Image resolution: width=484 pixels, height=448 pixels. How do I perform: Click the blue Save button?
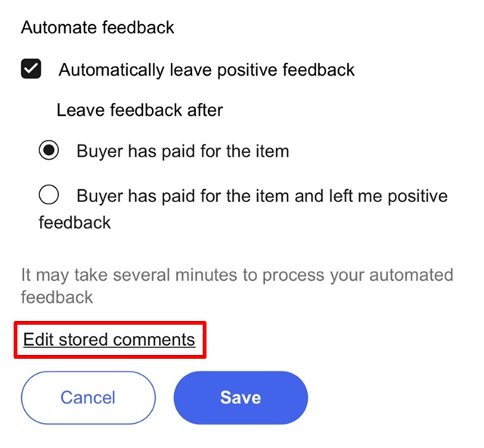240,397
